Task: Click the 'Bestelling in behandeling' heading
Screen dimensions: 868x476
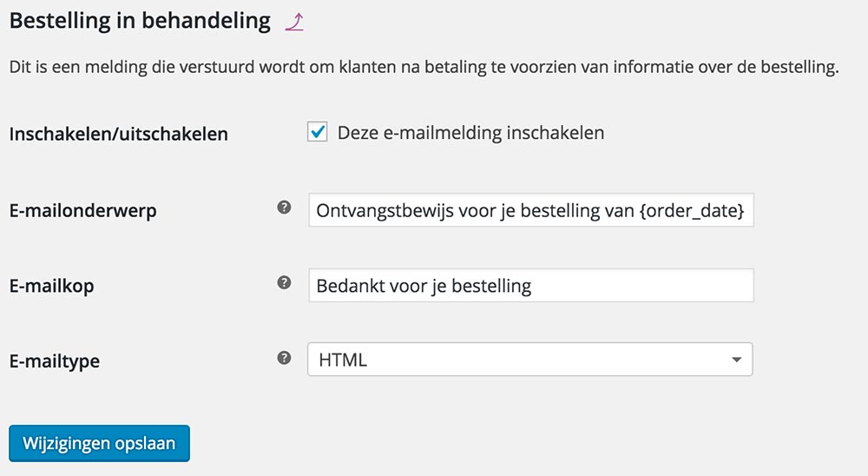Action: (140, 21)
